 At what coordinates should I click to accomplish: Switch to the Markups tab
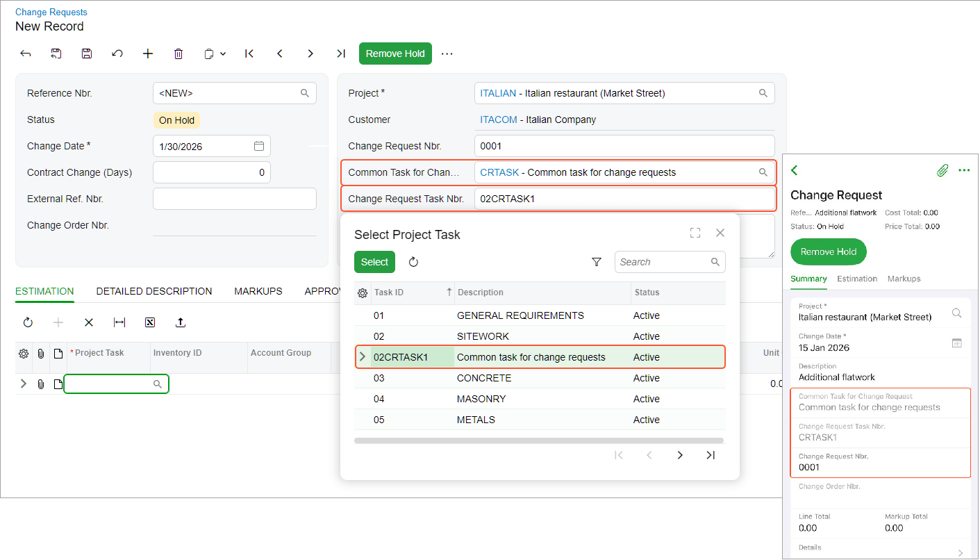[258, 291]
